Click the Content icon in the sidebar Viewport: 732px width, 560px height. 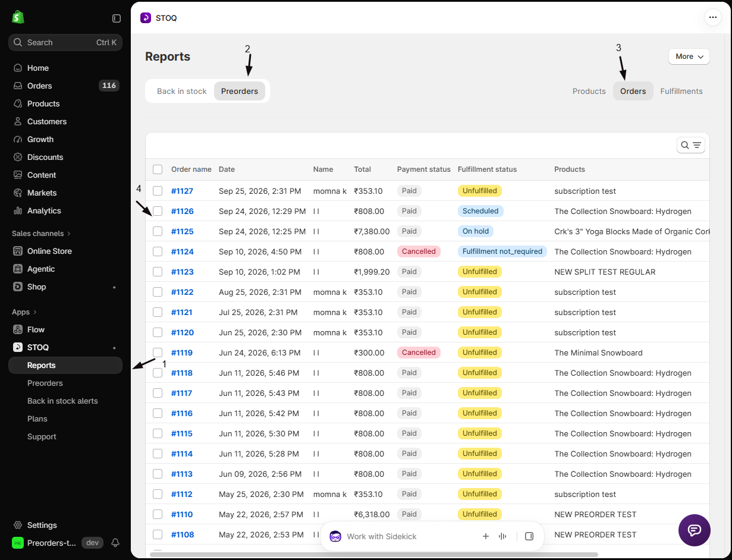[x=18, y=175]
